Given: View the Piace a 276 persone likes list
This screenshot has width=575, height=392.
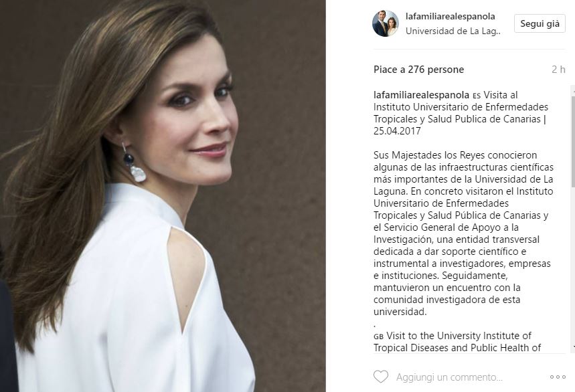Looking at the screenshot, I should (x=419, y=70).
